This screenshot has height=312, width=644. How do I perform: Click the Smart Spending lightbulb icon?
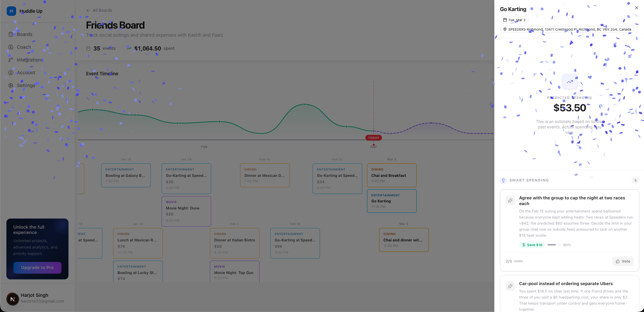503,181
